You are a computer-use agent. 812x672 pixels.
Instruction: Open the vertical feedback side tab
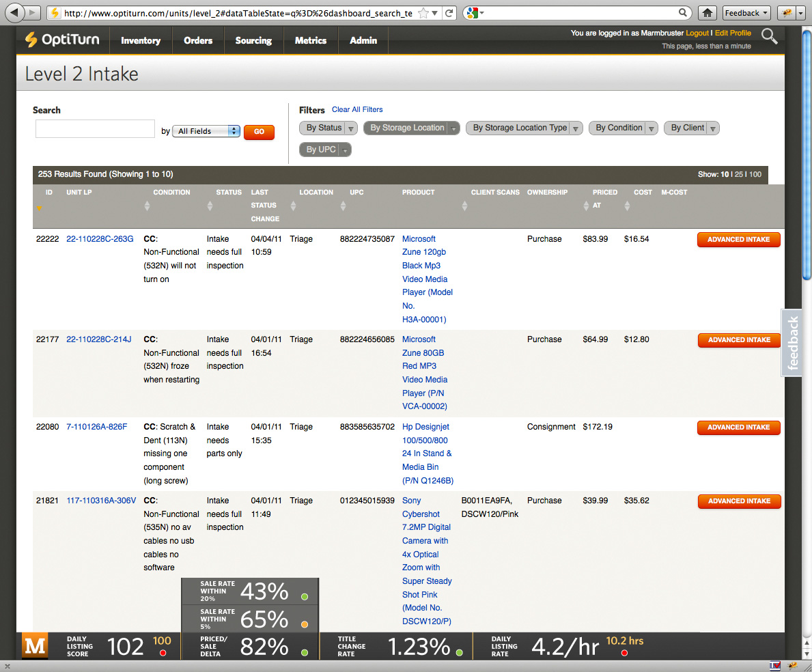coord(792,343)
